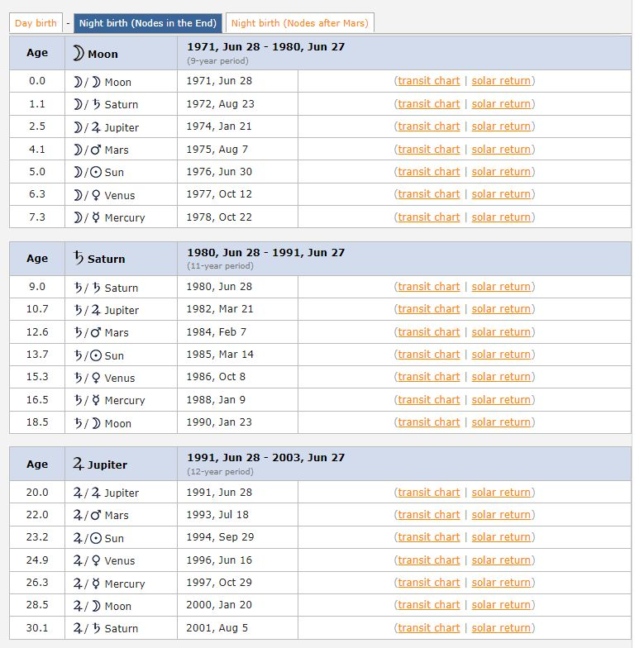This screenshot has height=648, width=644.
Task: Click the Saturn/Venus symbols in age 15.3 row
Action: [87, 378]
